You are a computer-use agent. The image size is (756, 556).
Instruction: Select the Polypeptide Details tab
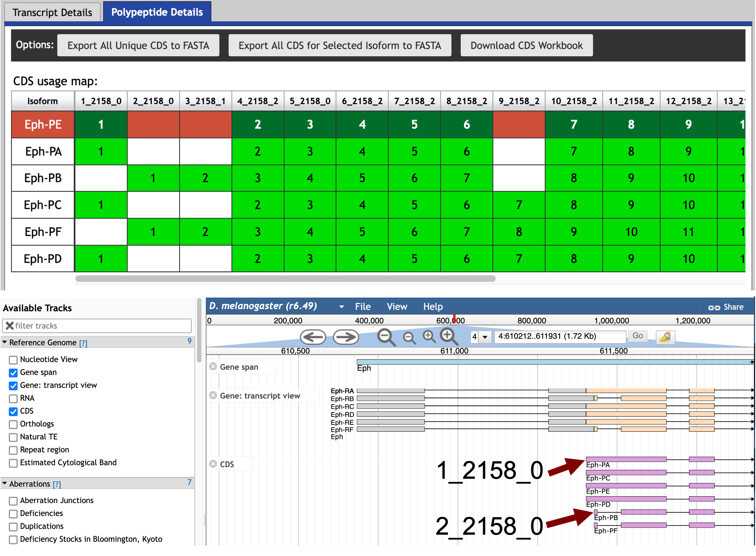pos(157,12)
